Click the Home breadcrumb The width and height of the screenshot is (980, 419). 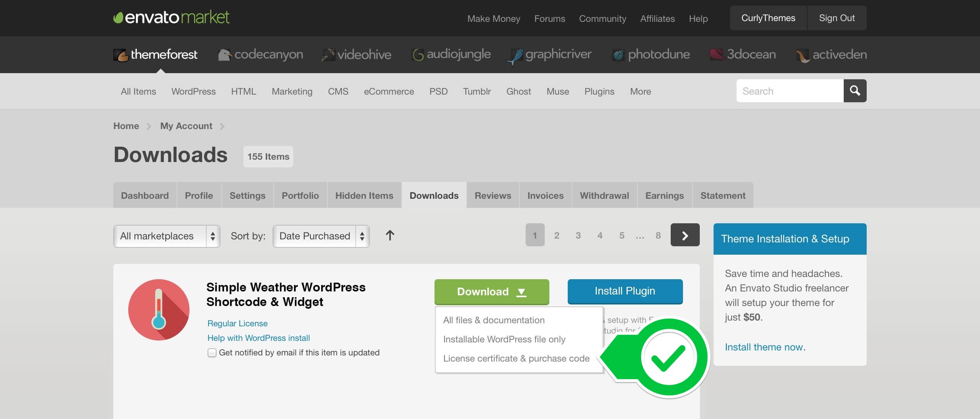(x=126, y=126)
